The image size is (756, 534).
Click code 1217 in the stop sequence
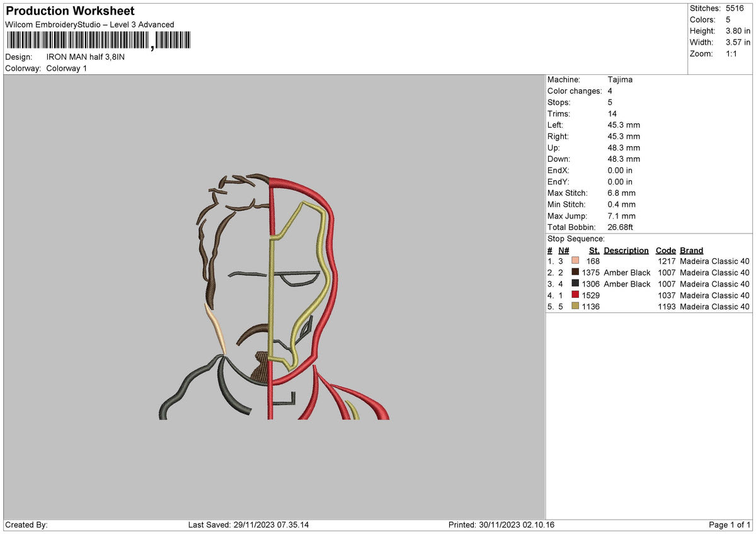click(x=667, y=261)
